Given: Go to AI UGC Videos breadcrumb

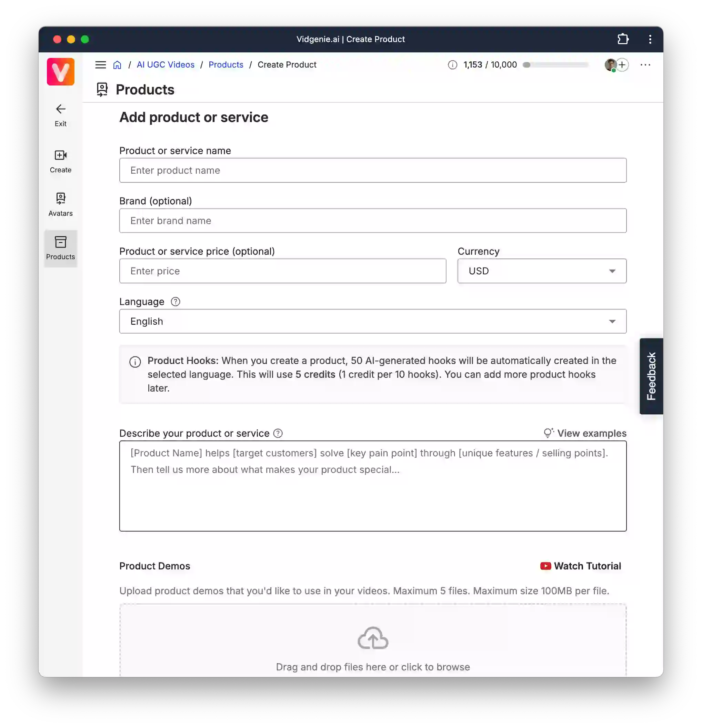Looking at the screenshot, I should coord(166,64).
